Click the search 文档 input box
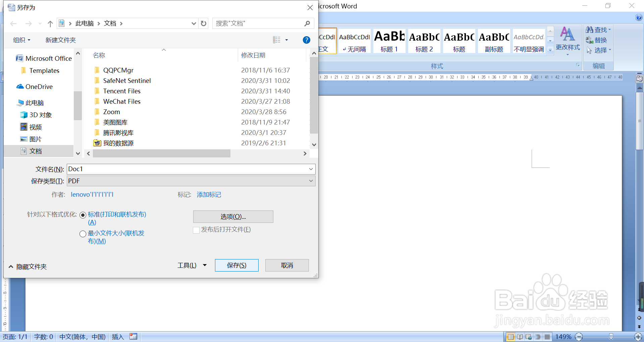This screenshot has width=644, height=342. 258,23
